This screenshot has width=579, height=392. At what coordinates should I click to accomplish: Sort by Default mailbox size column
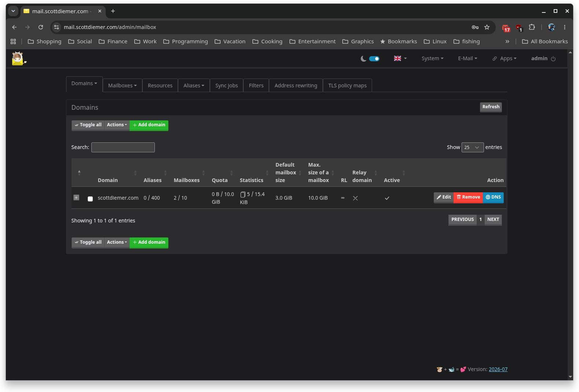click(x=289, y=173)
